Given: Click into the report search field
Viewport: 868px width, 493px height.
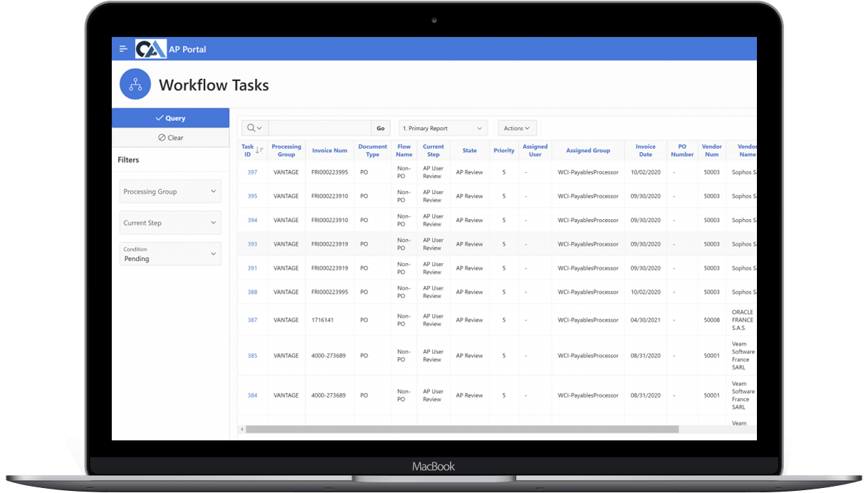Looking at the screenshot, I should pyautogui.click(x=320, y=128).
